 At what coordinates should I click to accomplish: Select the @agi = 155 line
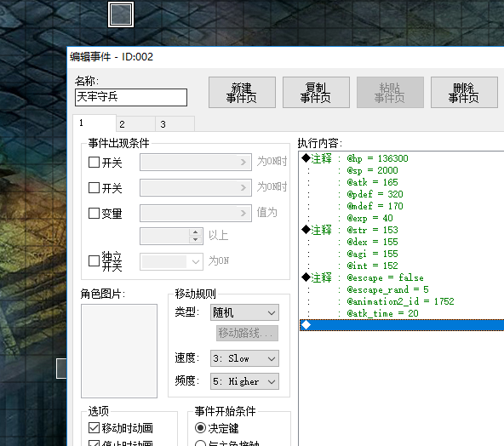pyautogui.click(x=402, y=254)
